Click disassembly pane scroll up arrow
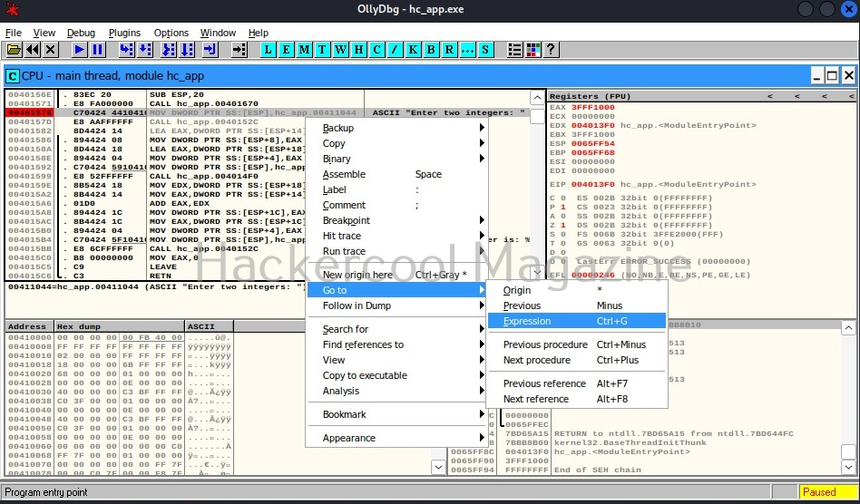 (537, 98)
